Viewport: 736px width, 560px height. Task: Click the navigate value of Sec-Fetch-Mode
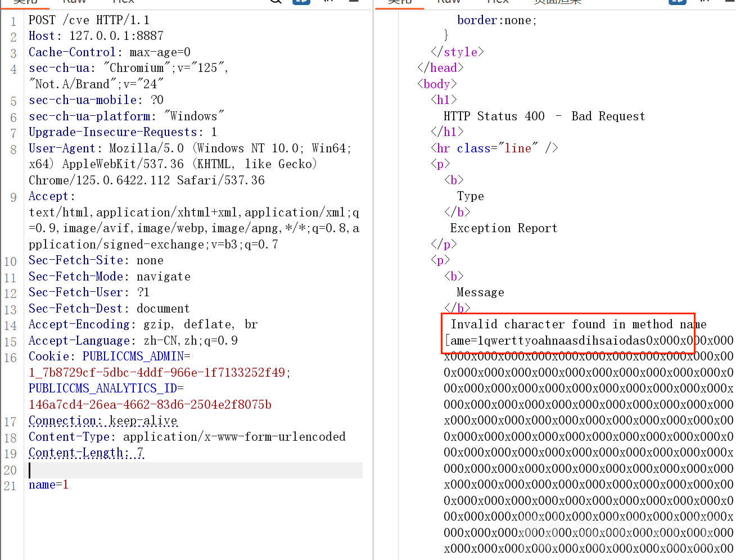click(x=164, y=277)
